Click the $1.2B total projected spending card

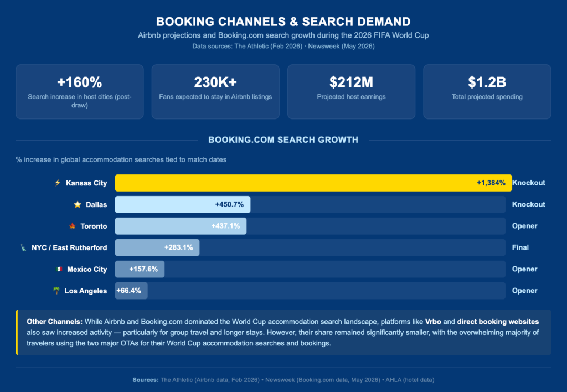click(487, 92)
